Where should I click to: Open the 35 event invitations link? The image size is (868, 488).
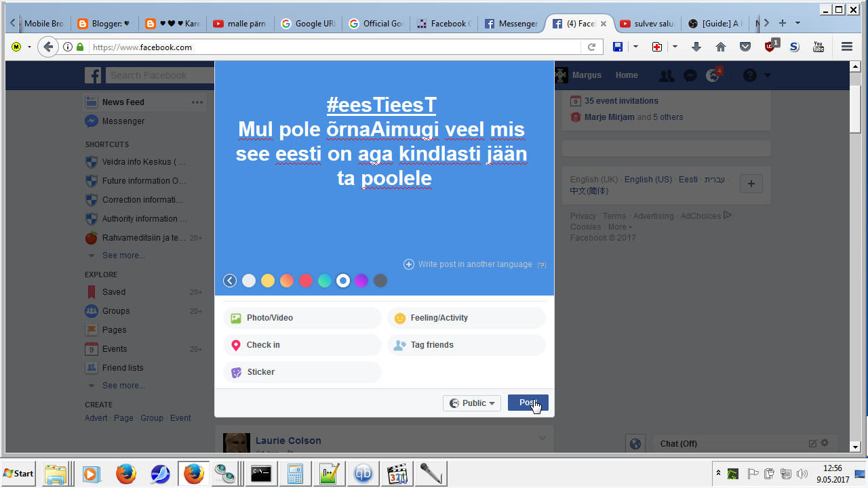tap(621, 101)
